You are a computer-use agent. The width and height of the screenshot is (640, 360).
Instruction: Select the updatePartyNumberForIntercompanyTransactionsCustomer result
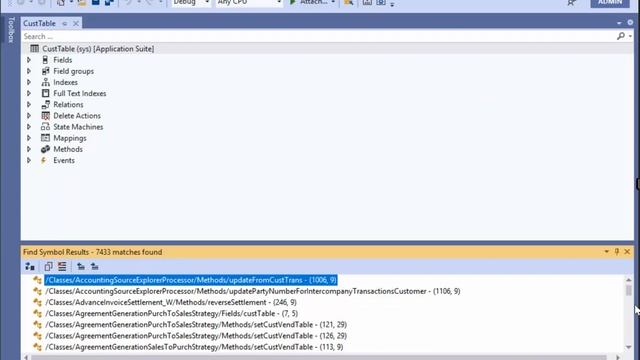coord(253,291)
